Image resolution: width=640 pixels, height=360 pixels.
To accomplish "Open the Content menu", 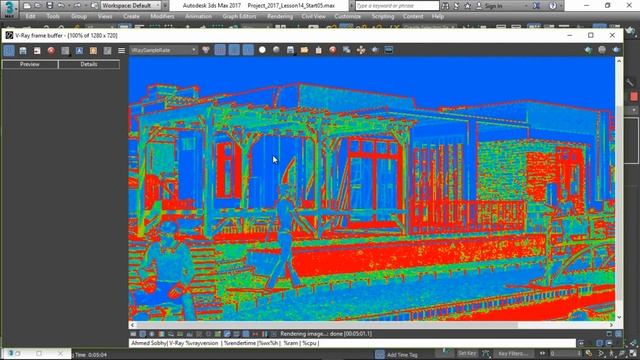I will (413, 16).
